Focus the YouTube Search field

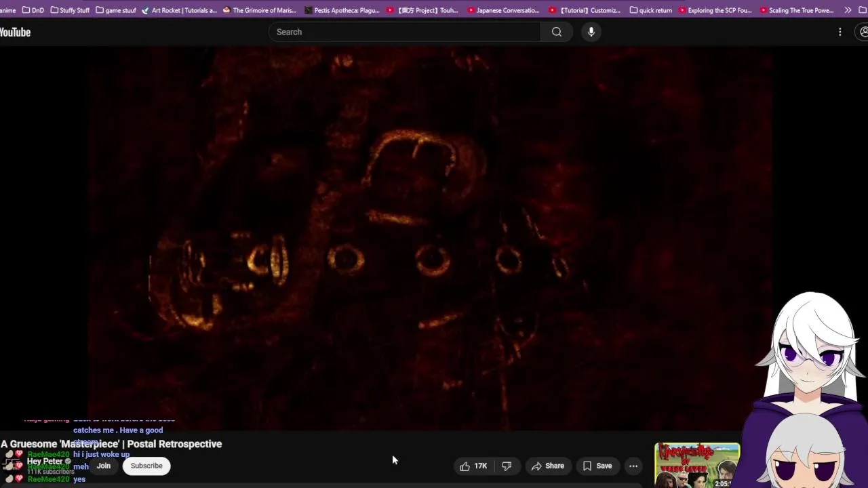[405, 32]
